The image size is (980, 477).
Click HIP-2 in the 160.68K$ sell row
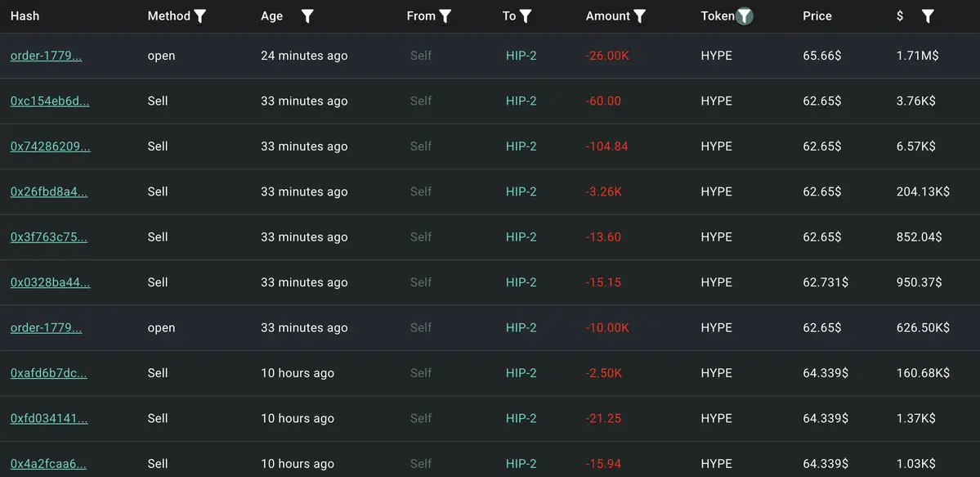point(521,373)
